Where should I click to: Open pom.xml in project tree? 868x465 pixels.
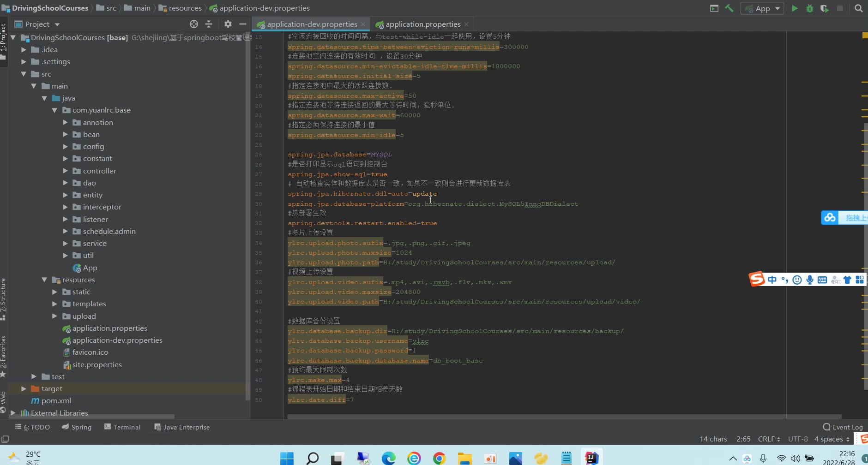coord(56,401)
